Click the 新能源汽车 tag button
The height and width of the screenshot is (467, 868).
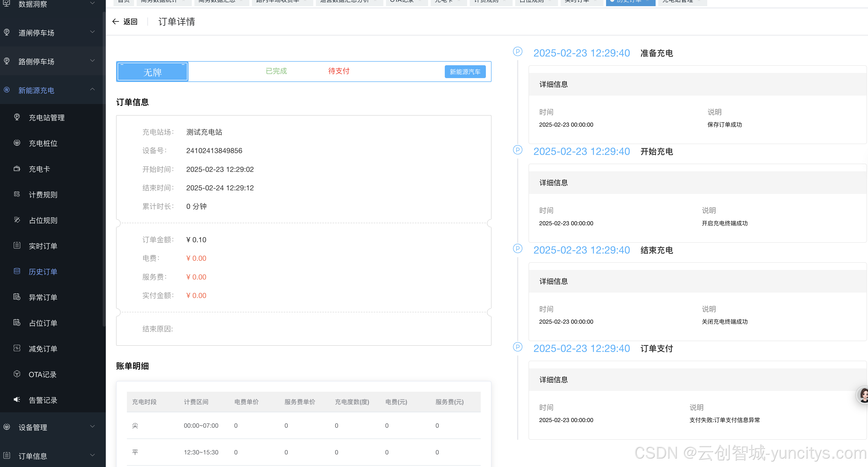pos(465,72)
